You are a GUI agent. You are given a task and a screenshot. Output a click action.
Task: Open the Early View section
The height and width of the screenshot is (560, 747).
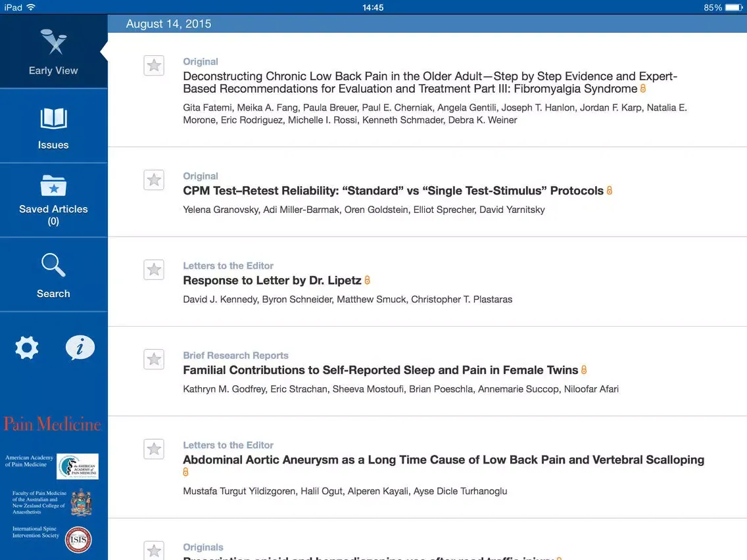[x=53, y=51]
